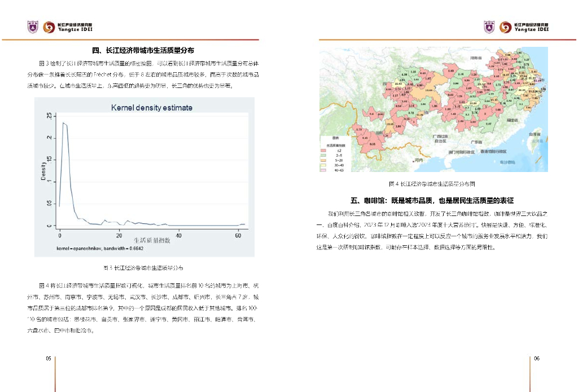Click the light pink "40~65" legend swatch
Screen dimensions: 578x392
323,170
